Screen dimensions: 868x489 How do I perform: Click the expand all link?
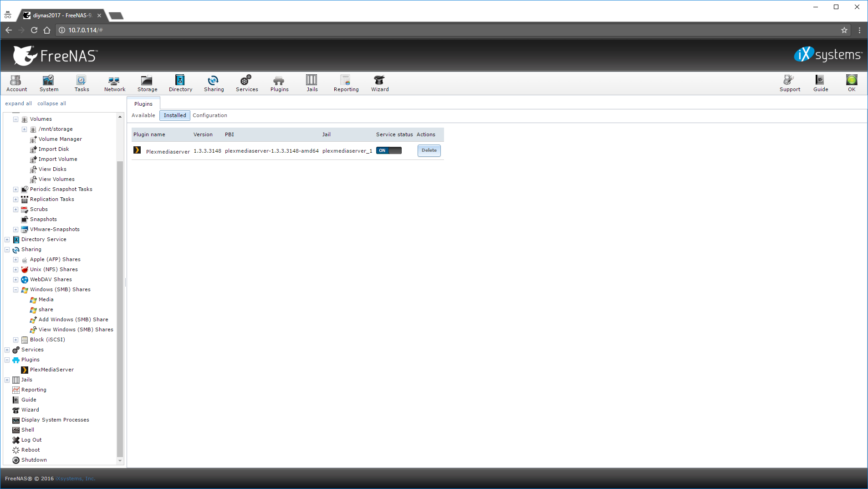click(18, 104)
